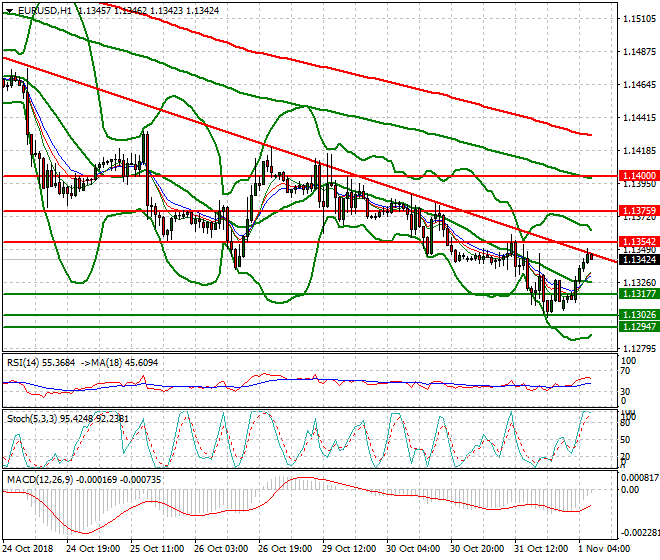Click the MACD scale value 0.000817
This screenshot has width=660, height=560.
pyautogui.click(x=640, y=477)
